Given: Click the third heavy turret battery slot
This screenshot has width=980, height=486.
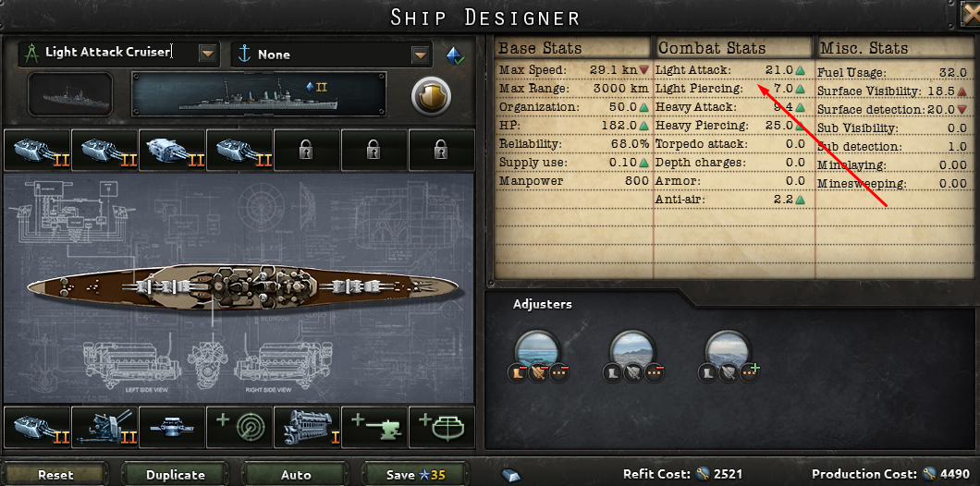Looking at the screenshot, I should coord(172,151).
